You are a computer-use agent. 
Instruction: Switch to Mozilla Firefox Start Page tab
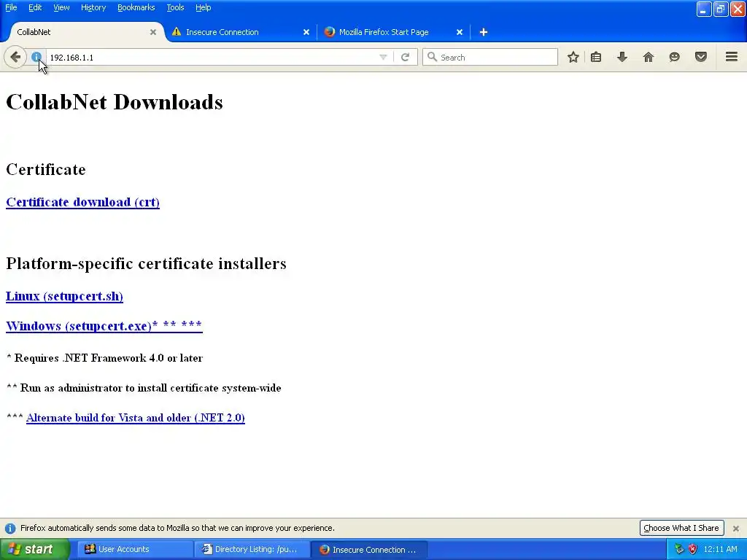393,32
